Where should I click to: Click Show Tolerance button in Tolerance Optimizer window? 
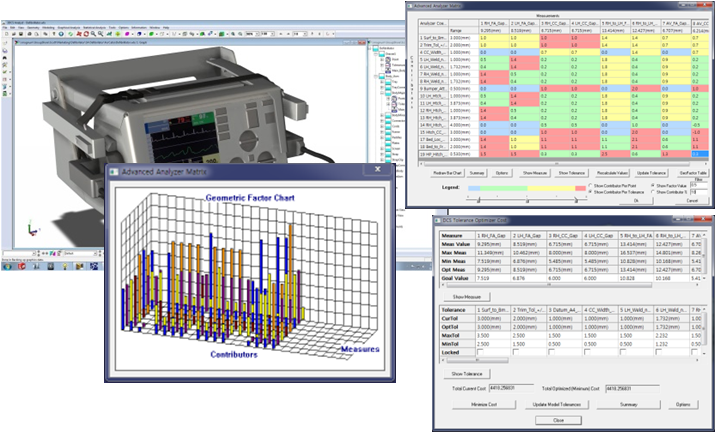click(x=467, y=374)
